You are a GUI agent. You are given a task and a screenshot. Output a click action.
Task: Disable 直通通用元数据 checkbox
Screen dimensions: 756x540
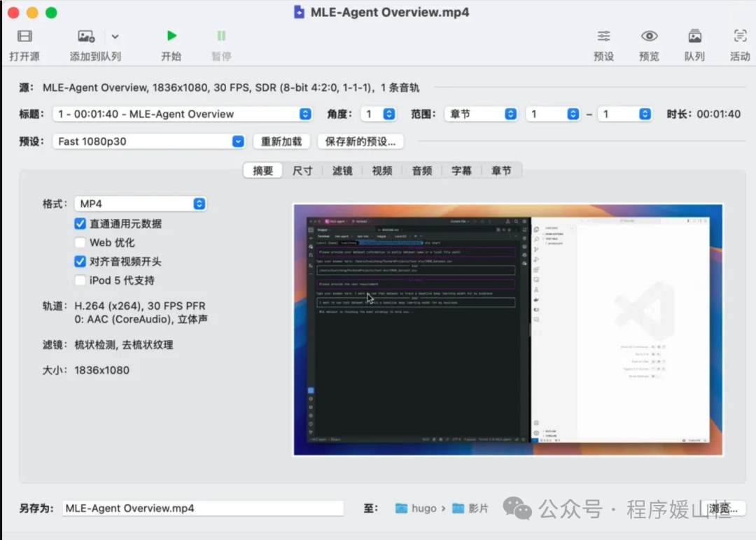click(81, 224)
